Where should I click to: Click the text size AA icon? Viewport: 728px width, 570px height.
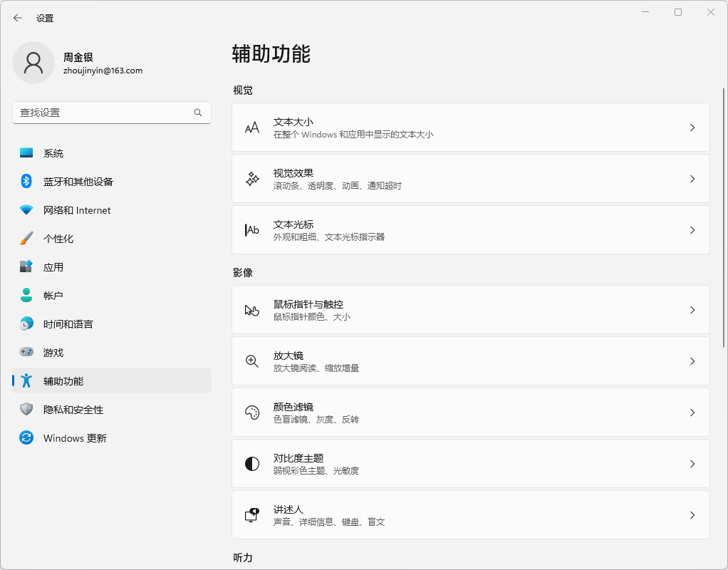point(252,128)
